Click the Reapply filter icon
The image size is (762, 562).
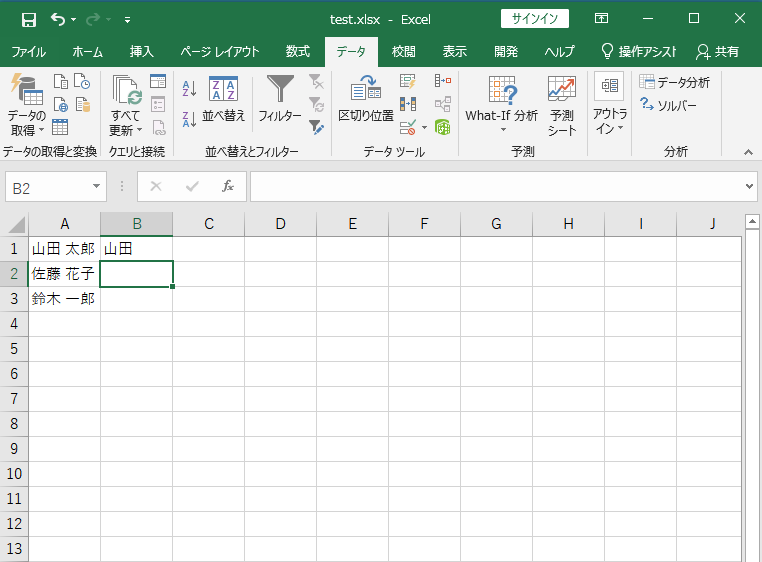pos(316,104)
